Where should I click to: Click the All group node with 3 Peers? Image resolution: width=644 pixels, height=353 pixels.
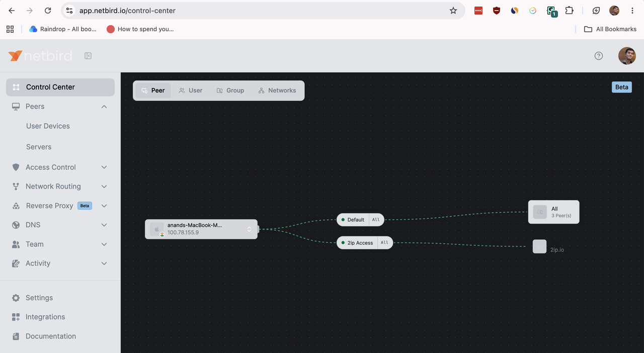[x=553, y=212]
